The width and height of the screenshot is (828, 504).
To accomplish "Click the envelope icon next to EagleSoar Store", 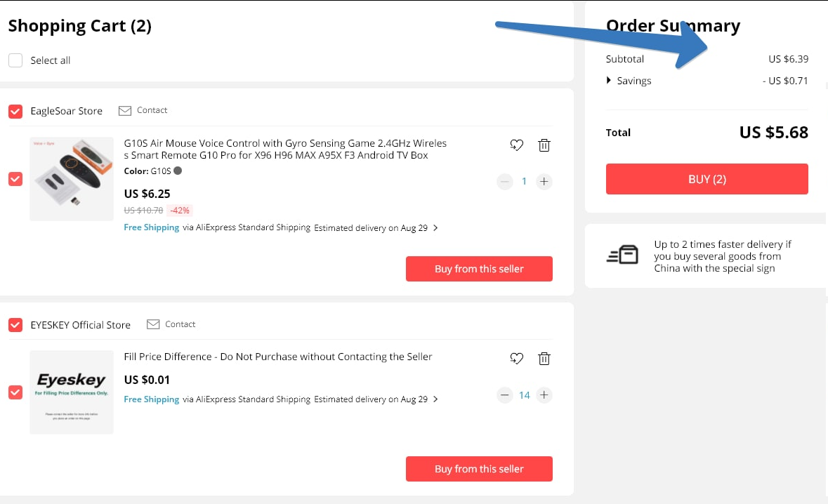I will click(124, 110).
